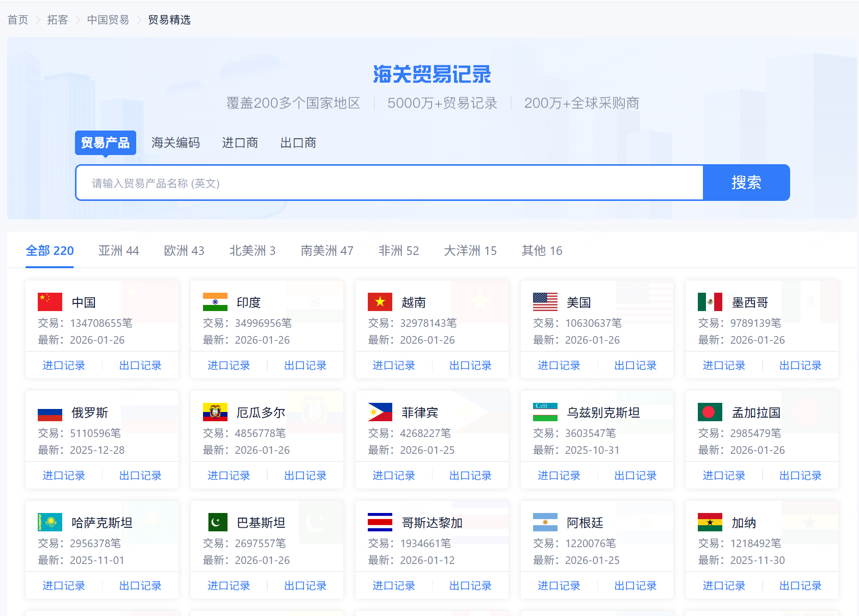Click the Mexico flag icon
The height and width of the screenshot is (616, 859).
pyautogui.click(x=710, y=302)
